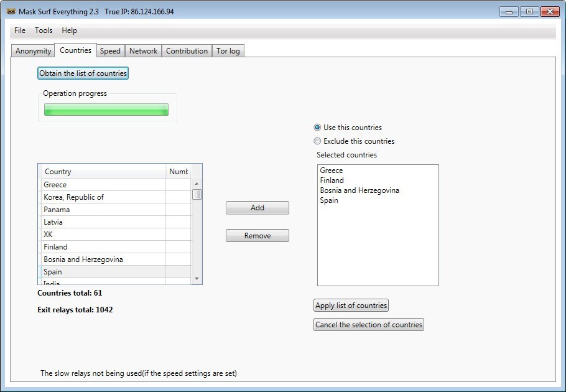Click the Operation progress bar
The width and height of the screenshot is (566, 392).
pyautogui.click(x=106, y=110)
